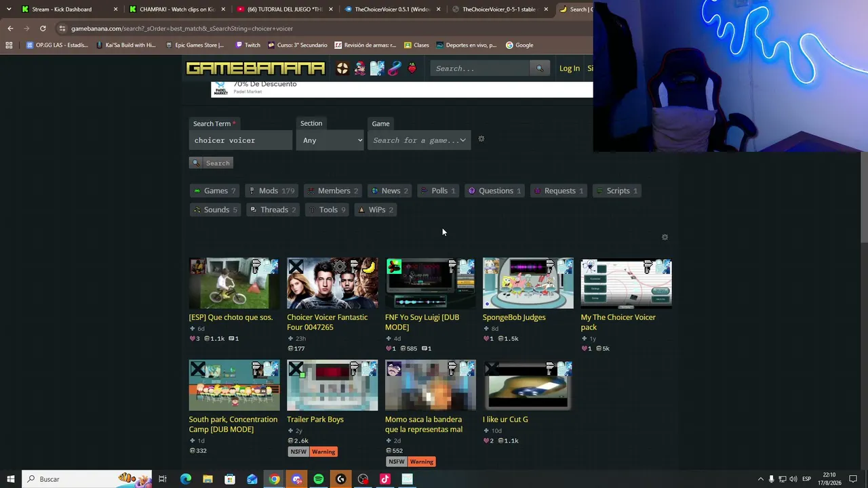This screenshot has height=488, width=868.
Task: Filter results by News category
Action: coord(389,191)
